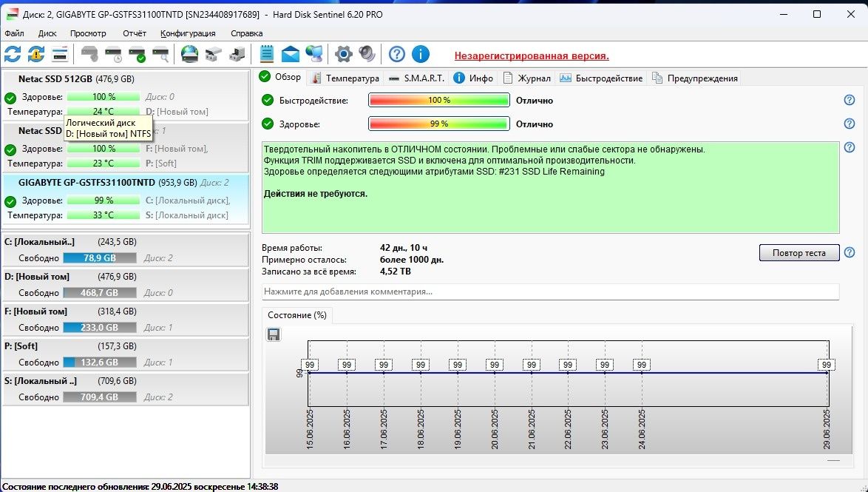Select the C: [Локальный..] volume

tap(126, 250)
